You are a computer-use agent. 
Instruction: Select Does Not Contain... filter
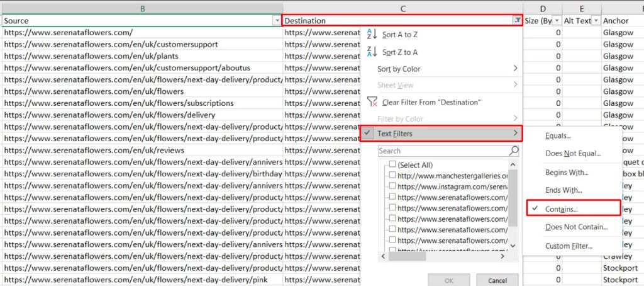[576, 227]
